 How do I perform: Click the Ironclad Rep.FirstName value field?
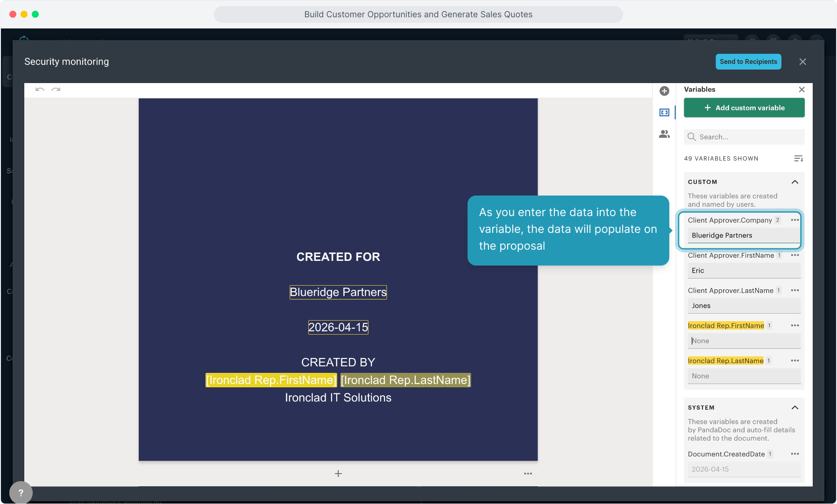coord(744,341)
